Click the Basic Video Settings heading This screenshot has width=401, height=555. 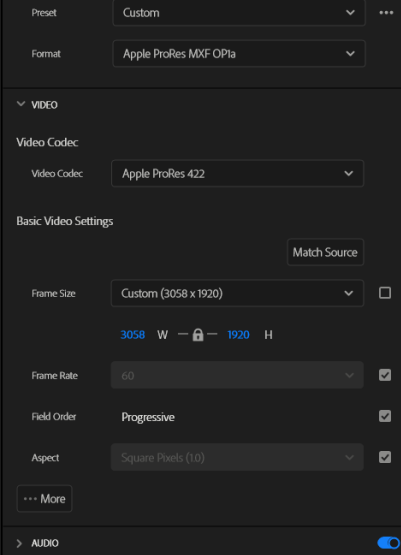(x=65, y=221)
